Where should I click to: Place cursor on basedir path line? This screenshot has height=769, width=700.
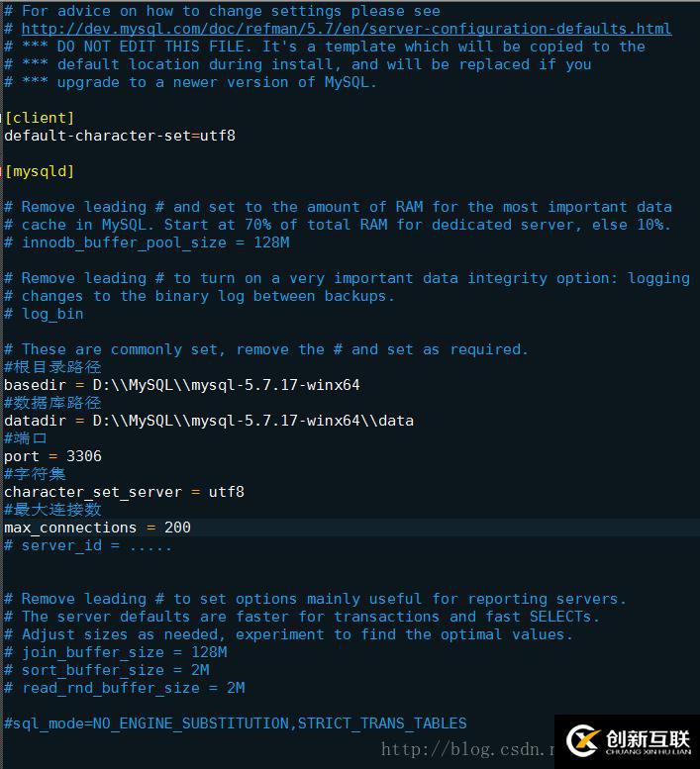pos(182,385)
